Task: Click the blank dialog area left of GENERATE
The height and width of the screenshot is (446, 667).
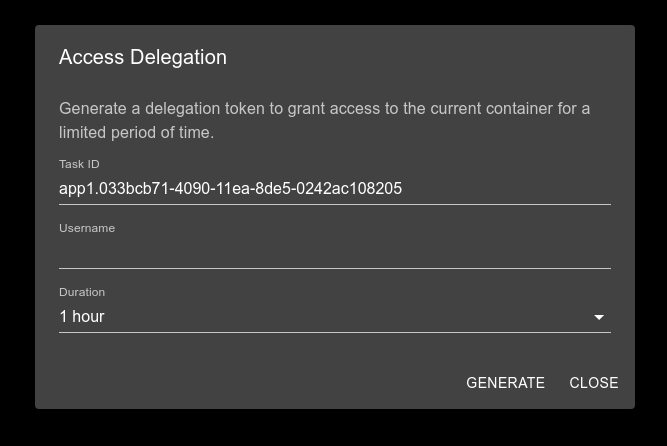Action: 255,383
